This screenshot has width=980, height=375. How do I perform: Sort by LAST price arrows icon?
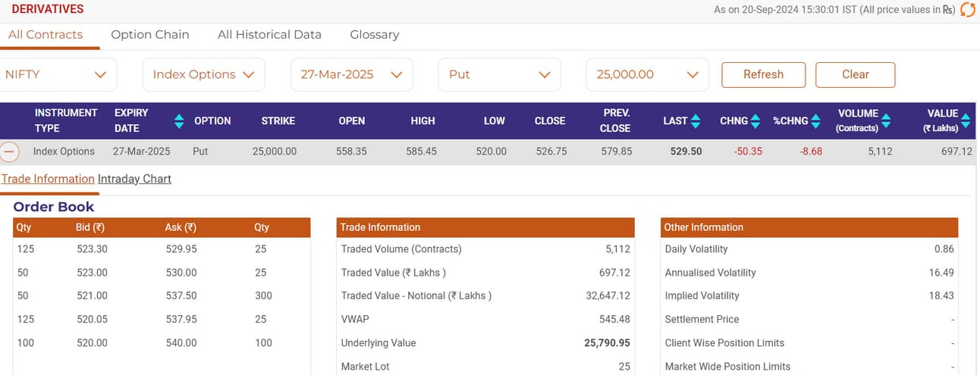697,120
